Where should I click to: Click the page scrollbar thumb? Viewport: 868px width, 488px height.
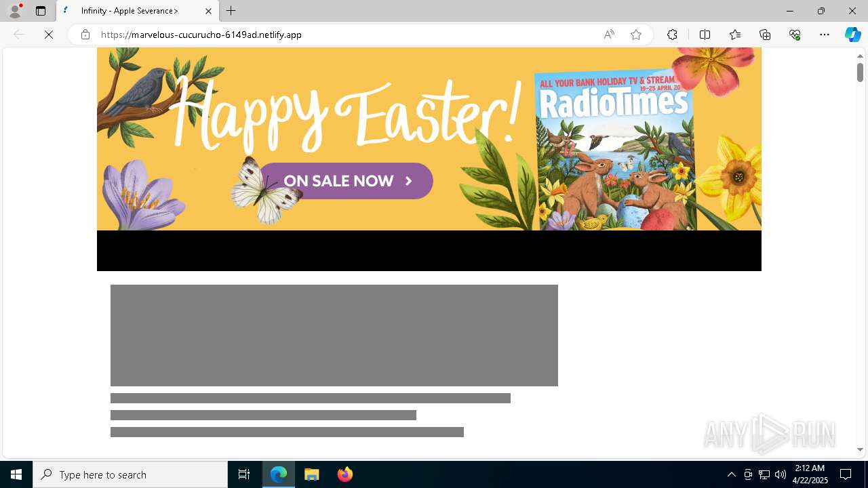tap(860, 72)
